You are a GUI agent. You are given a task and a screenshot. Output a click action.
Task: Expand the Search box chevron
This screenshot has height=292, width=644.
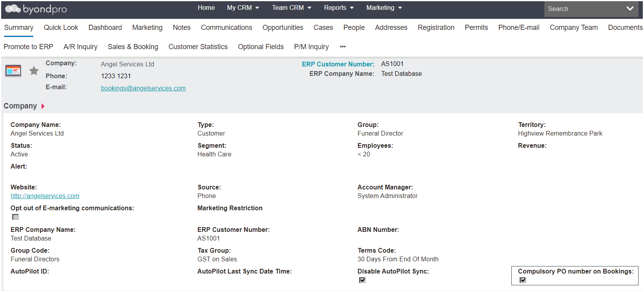pos(630,9)
